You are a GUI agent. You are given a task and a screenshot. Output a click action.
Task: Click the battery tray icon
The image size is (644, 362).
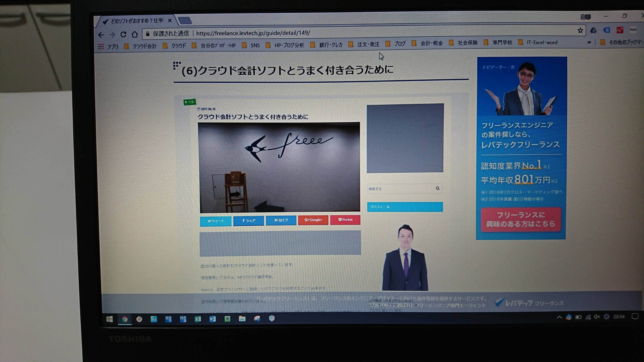click(x=578, y=317)
